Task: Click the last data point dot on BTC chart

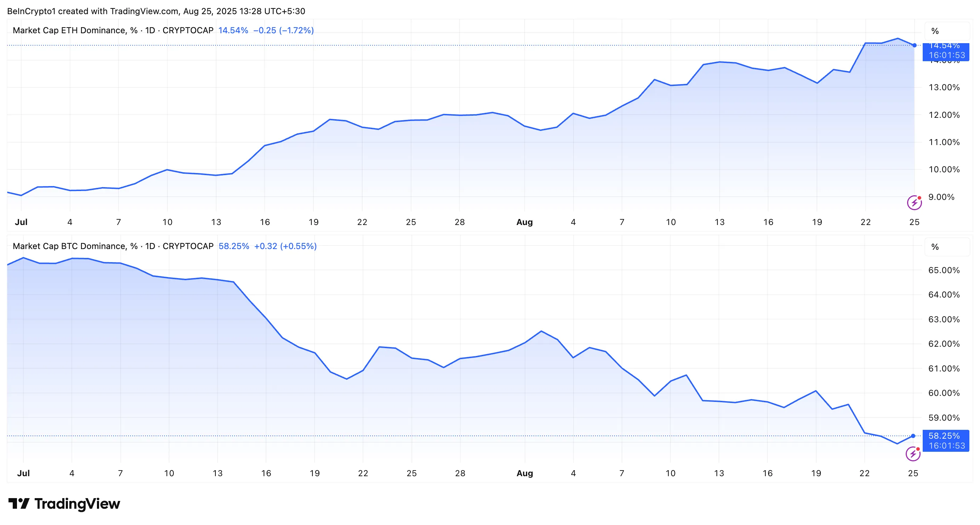Action: (x=913, y=436)
